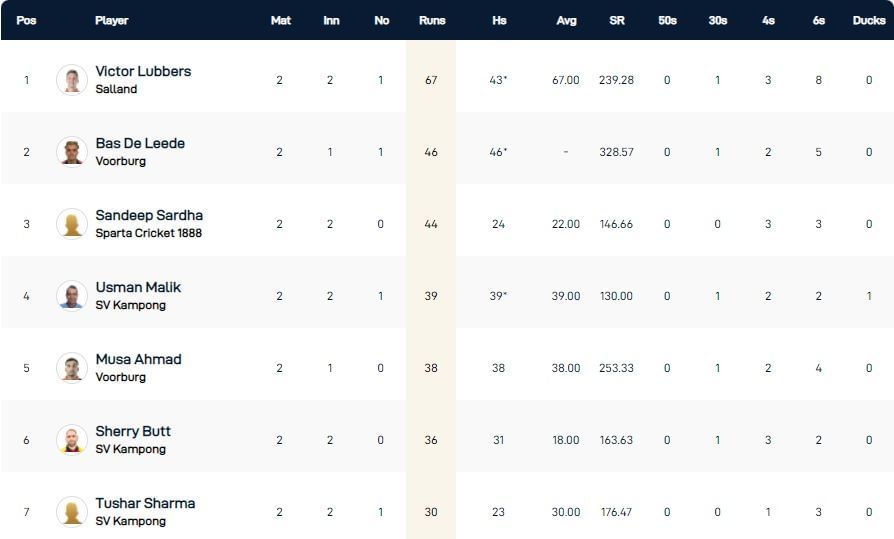The height and width of the screenshot is (539, 894).
Task: Click the Ducks column header
Action: pos(869,20)
